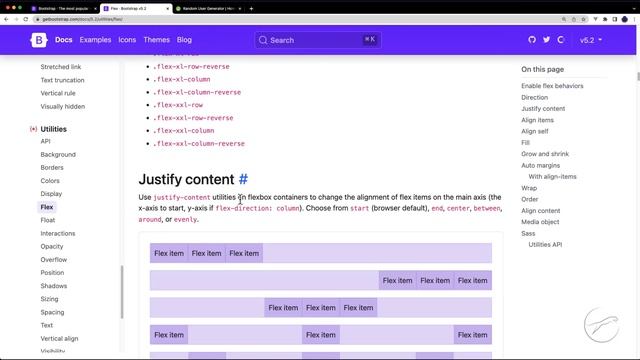This screenshot has height=360, width=640.
Task: Jump to Justify content in On this page
Action: pos(543,109)
